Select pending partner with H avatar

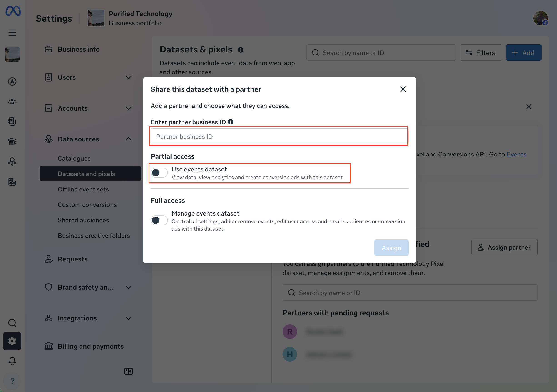click(x=317, y=355)
